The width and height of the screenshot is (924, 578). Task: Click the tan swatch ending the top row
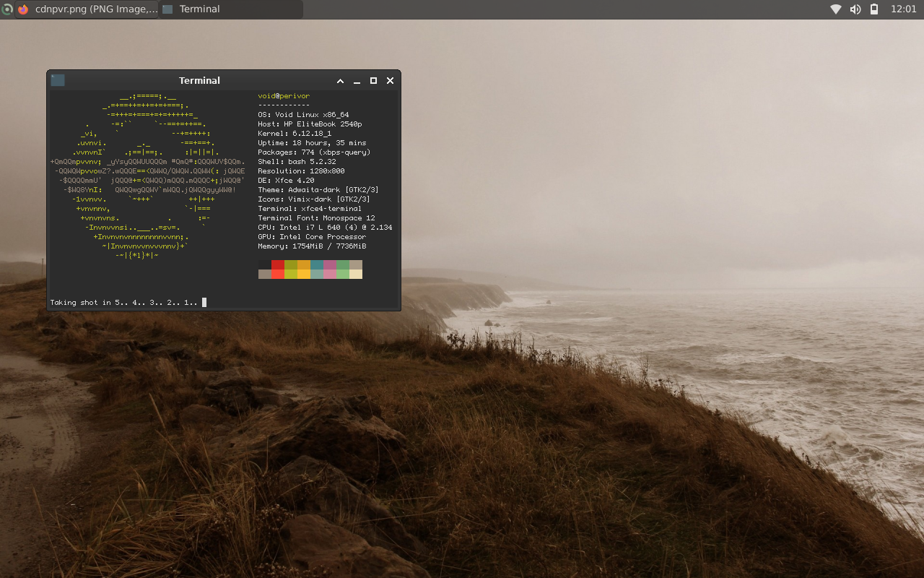tap(356, 264)
